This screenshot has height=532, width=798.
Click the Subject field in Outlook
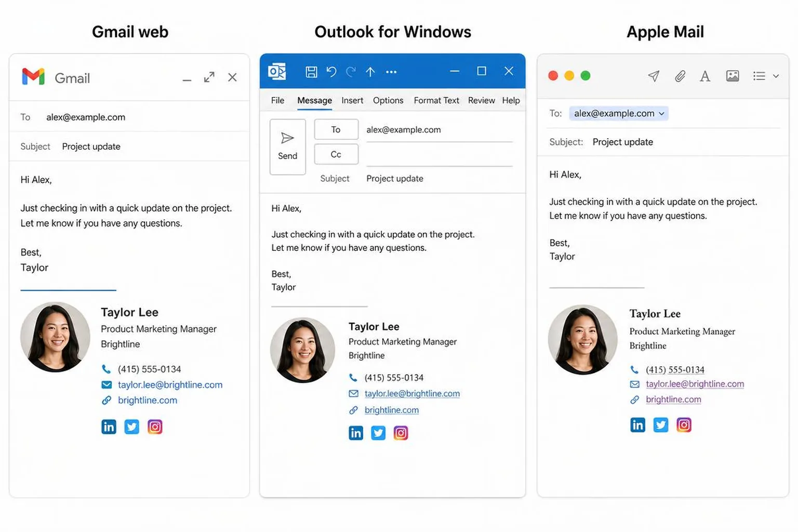440,178
